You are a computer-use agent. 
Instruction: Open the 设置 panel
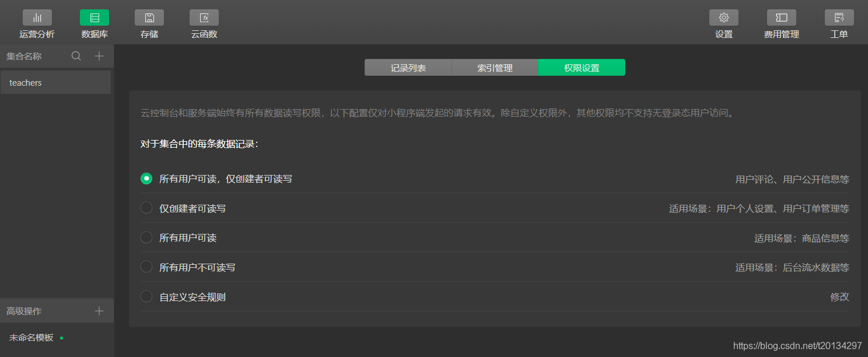click(x=723, y=23)
